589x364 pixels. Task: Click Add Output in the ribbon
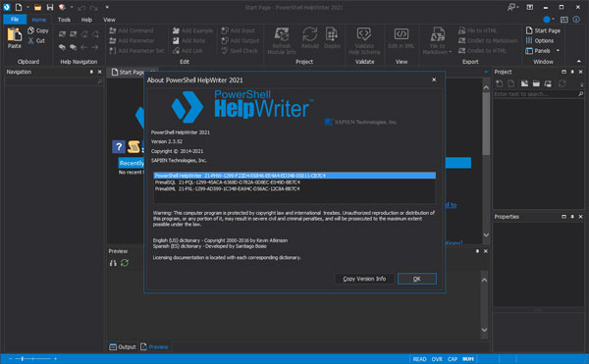click(x=241, y=40)
